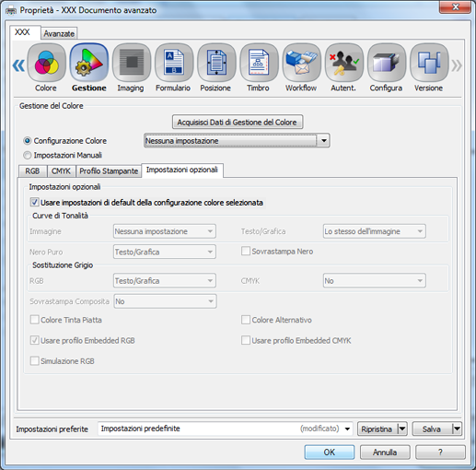Image resolution: width=476 pixels, height=470 pixels.
Task: Toggle Colore Alternativo checkbox
Action: click(246, 320)
